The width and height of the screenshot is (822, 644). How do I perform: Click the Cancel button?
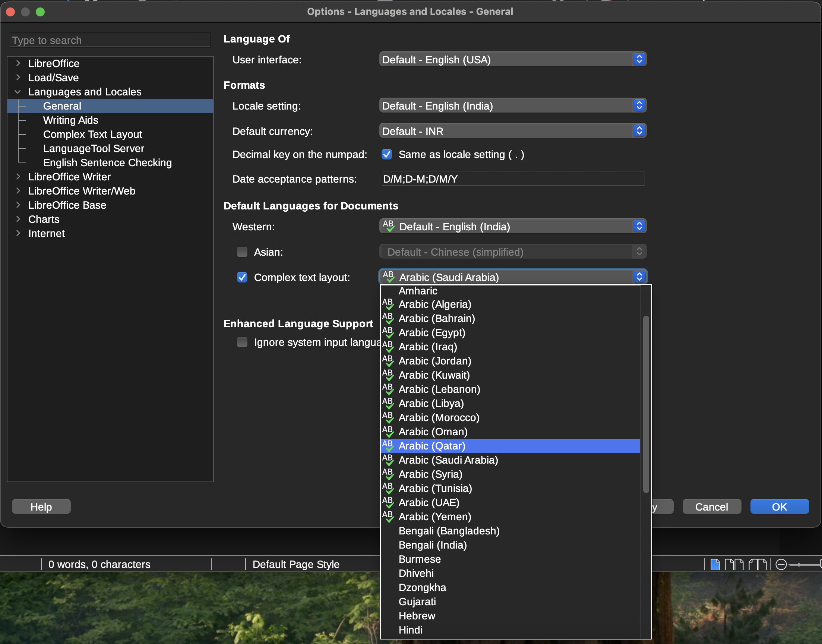(x=712, y=507)
